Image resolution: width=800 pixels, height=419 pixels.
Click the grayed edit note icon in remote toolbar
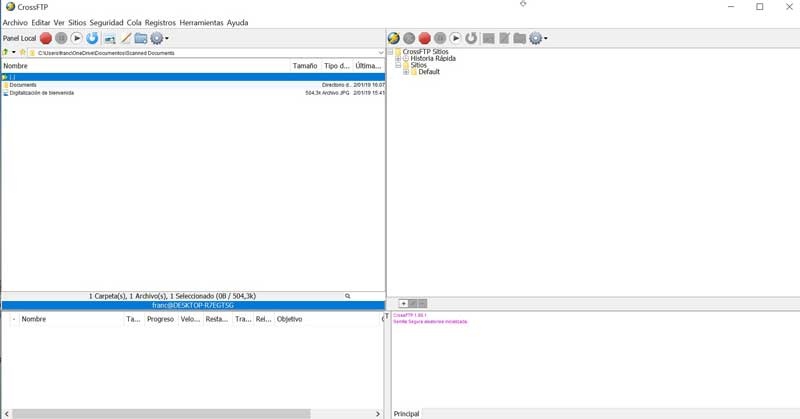pyautogui.click(x=504, y=38)
